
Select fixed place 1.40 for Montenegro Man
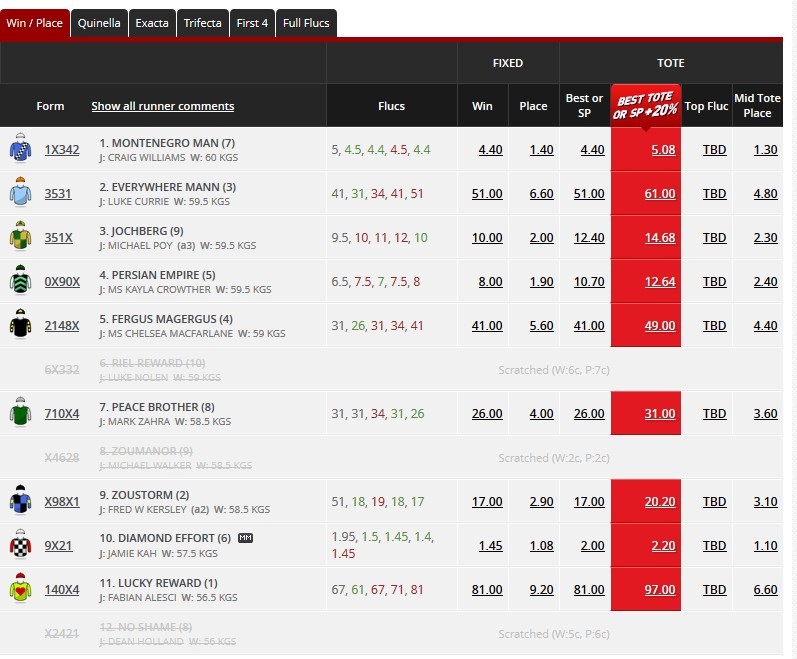541,150
